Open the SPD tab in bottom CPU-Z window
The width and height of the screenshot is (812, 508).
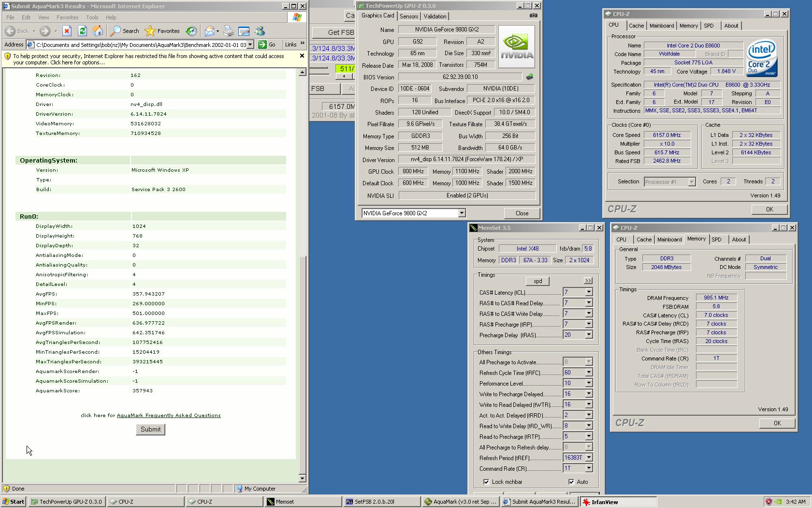coord(716,239)
